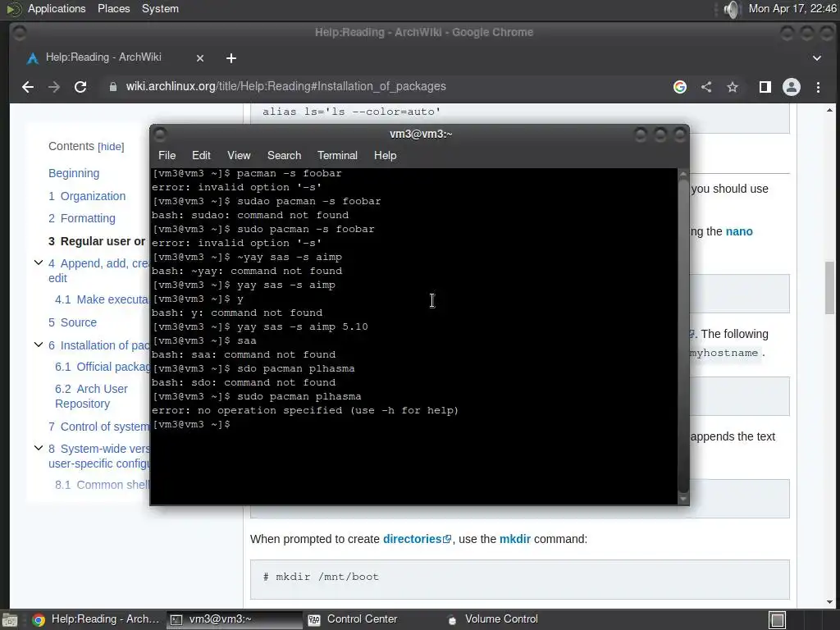Collapse section 4 Append, add, create, edit

tap(38, 262)
